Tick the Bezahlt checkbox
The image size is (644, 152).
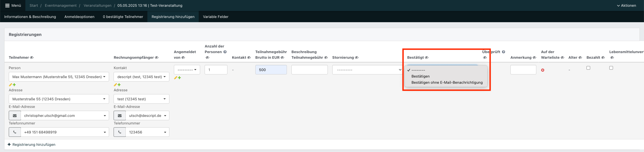click(x=588, y=68)
